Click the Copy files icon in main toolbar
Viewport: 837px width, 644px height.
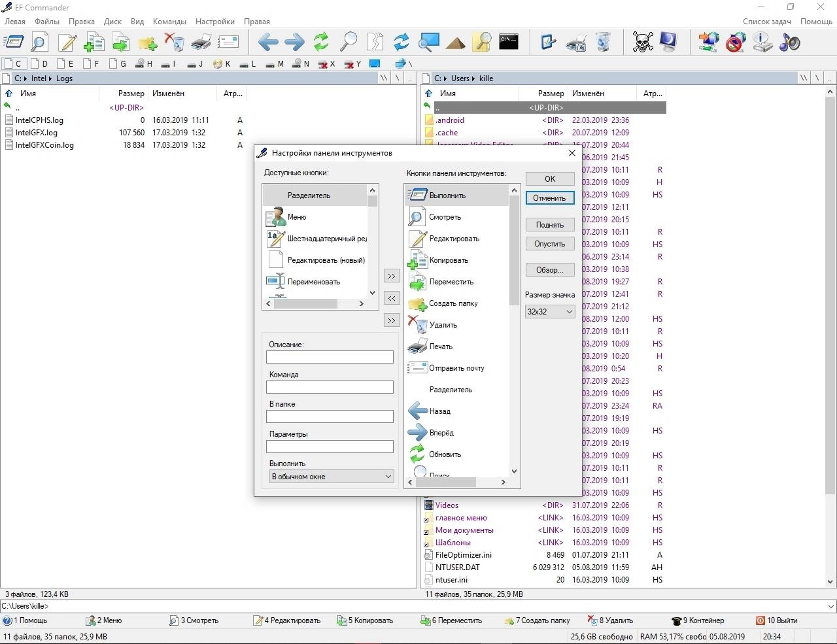pos(94,42)
